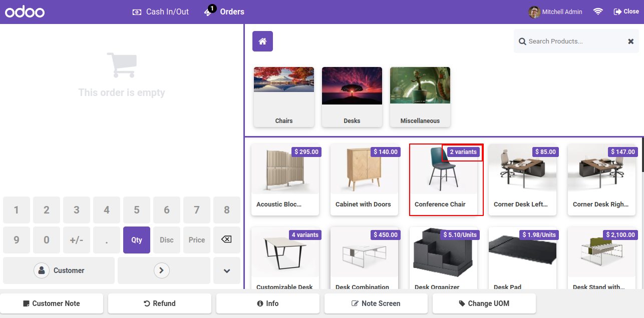This screenshot has width=644, height=318.
Task: Click the backspace key on numpad
Action: [x=227, y=240]
